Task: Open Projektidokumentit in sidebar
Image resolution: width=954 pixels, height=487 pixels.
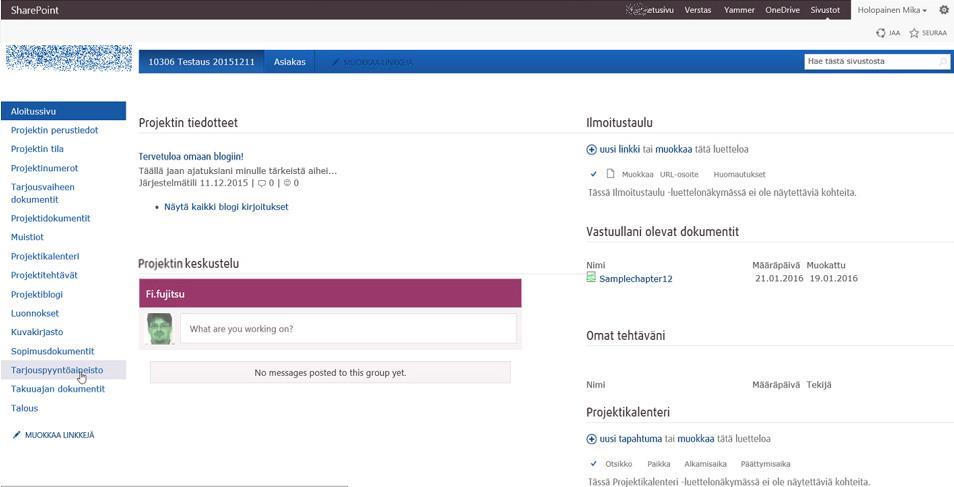Action: [x=50, y=218]
